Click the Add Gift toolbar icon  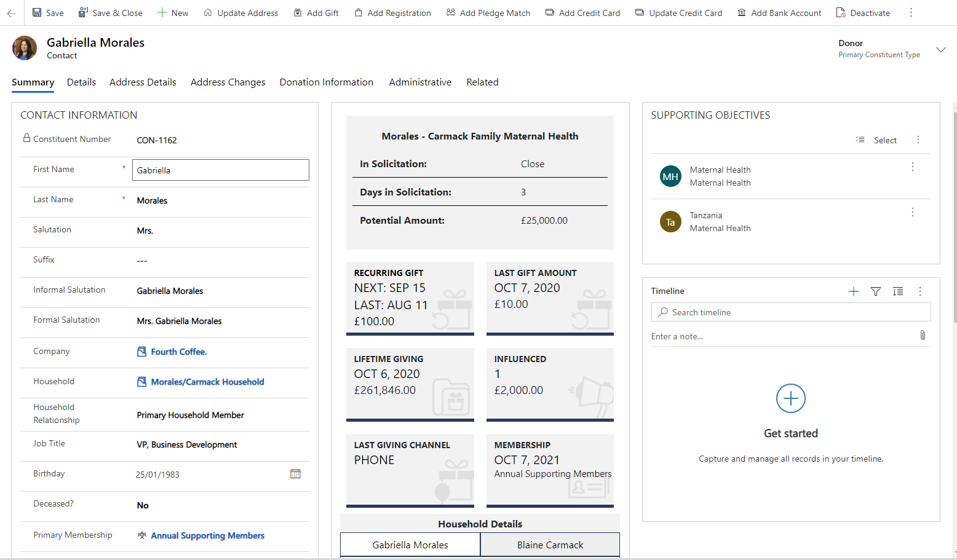[298, 12]
